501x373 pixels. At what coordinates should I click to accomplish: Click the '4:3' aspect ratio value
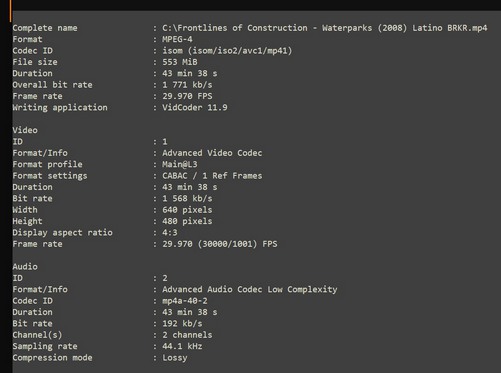[x=170, y=232]
